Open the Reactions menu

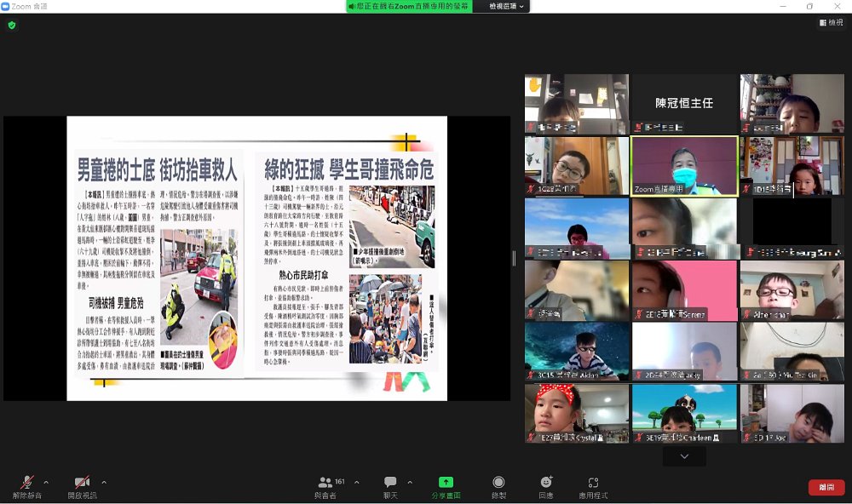click(546, 485)
